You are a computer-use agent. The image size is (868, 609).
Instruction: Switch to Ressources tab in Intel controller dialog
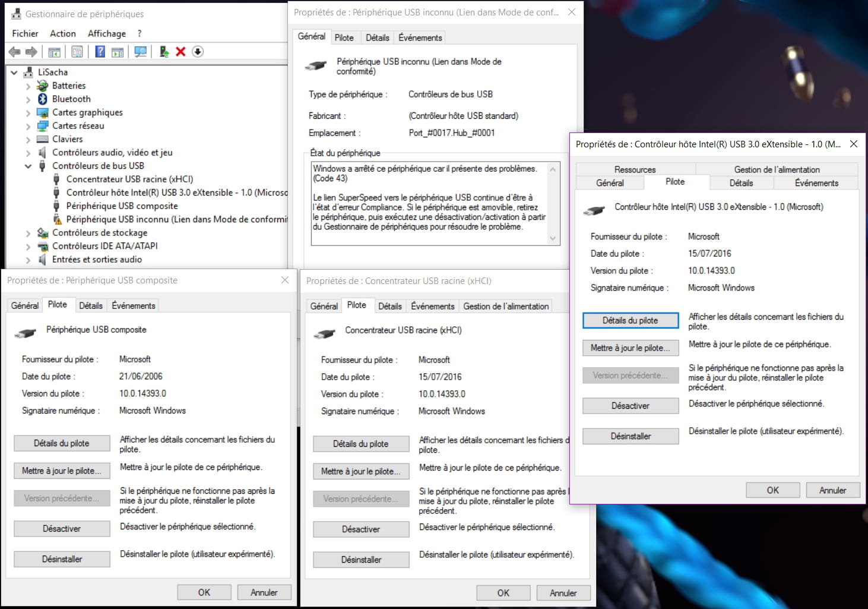(x=635, y=169)
